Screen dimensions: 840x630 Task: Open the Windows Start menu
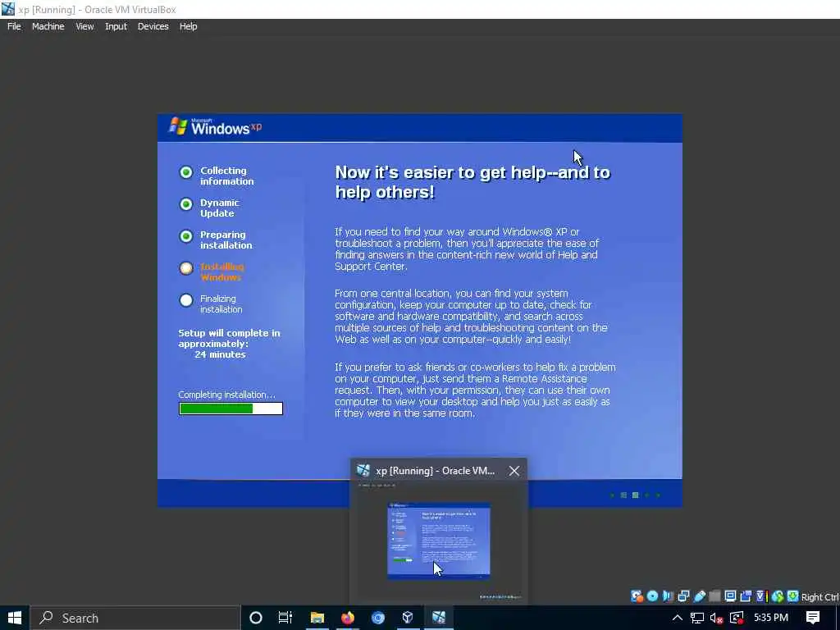15,618
